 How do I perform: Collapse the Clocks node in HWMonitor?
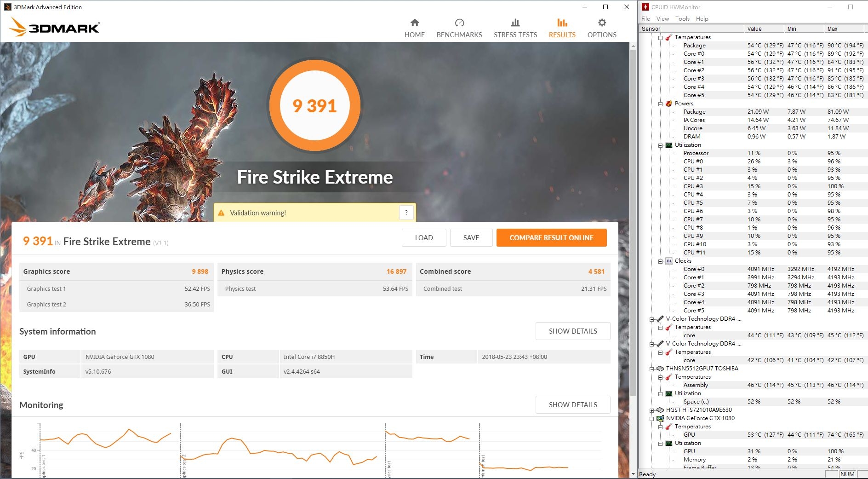(660, 261)
